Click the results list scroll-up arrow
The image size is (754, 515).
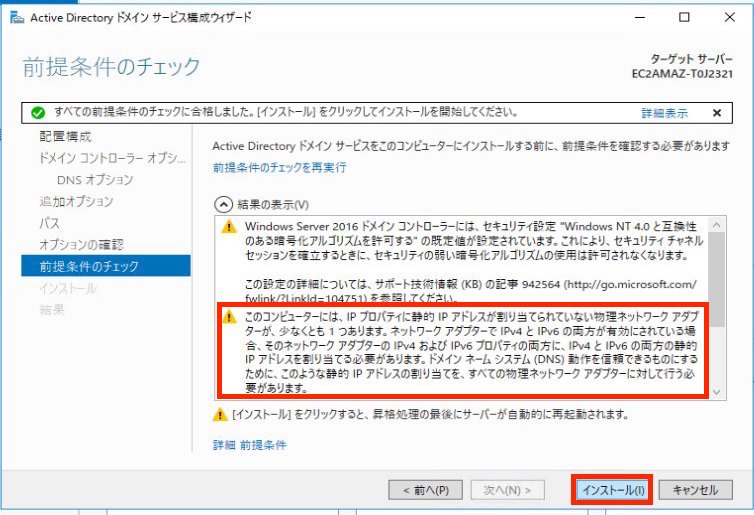[716, 225]
